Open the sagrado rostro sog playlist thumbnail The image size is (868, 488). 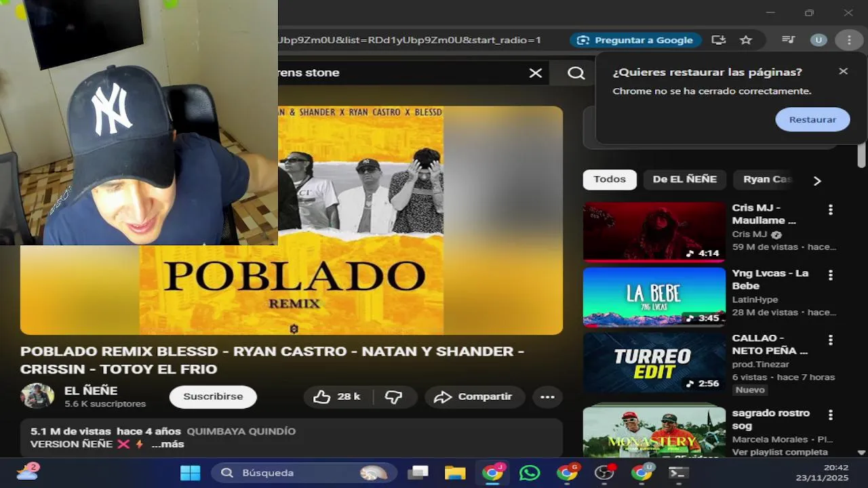click(654, 431)
